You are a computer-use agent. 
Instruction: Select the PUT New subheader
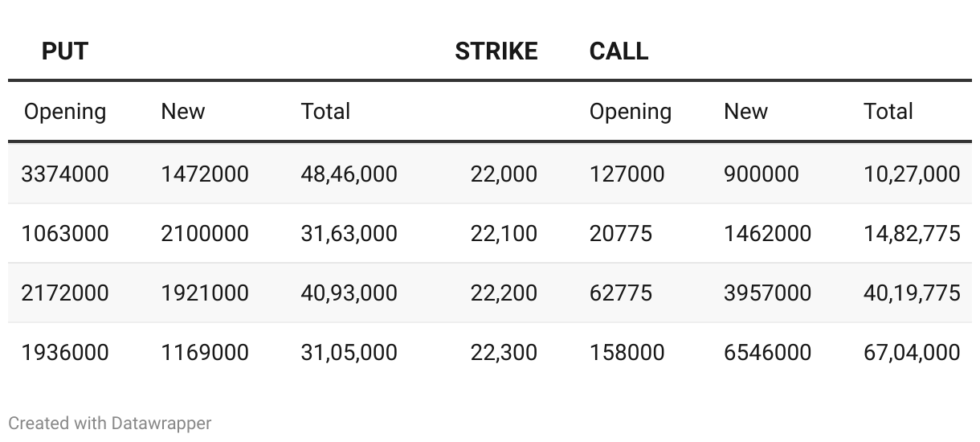(183, 112)
